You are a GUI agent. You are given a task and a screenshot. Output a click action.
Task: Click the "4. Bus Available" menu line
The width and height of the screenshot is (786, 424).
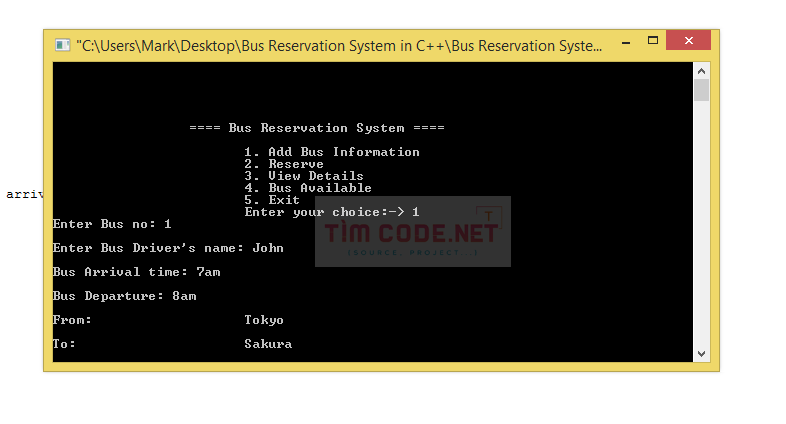click(x=308, y=188)
